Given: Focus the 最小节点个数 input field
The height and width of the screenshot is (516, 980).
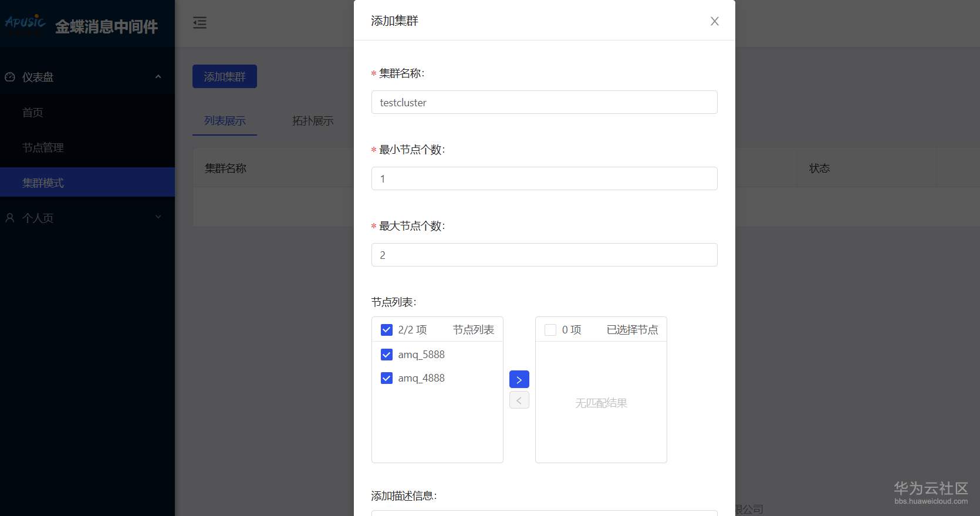Looking at the screenshot, I should [545, 178].
